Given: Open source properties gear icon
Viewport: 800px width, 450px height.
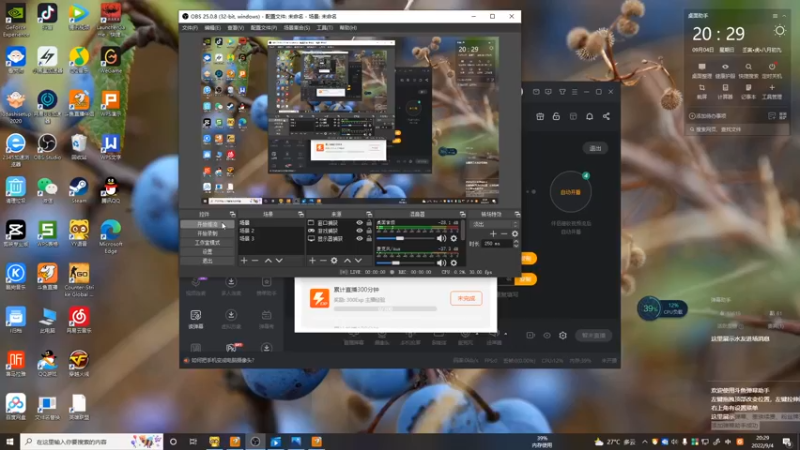Looking at the screenshot, I should 334,261.
